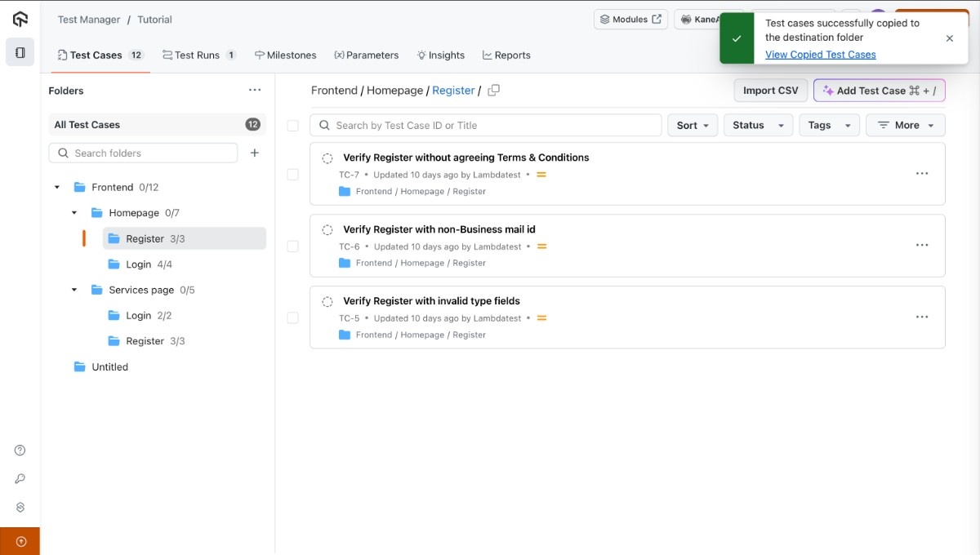Screen dimensions: 980x555
Task: Toggle the select-all test cases checkbox
Action: tap(292, 126)
